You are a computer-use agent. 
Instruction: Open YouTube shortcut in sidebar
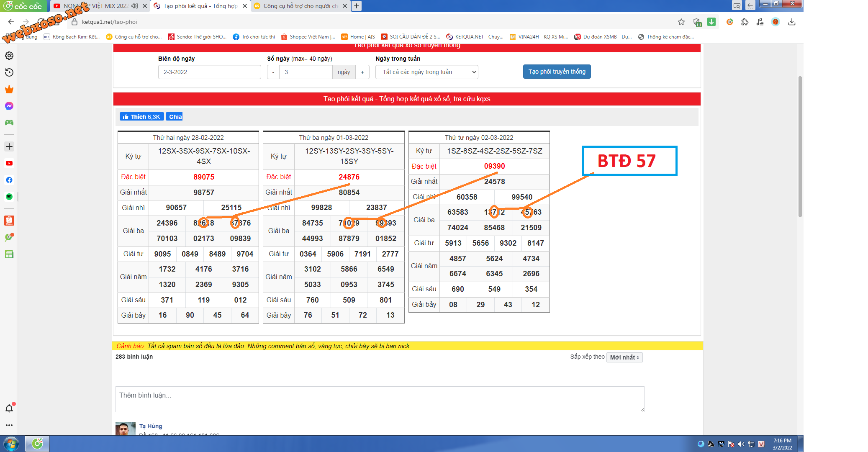(9, 163)
